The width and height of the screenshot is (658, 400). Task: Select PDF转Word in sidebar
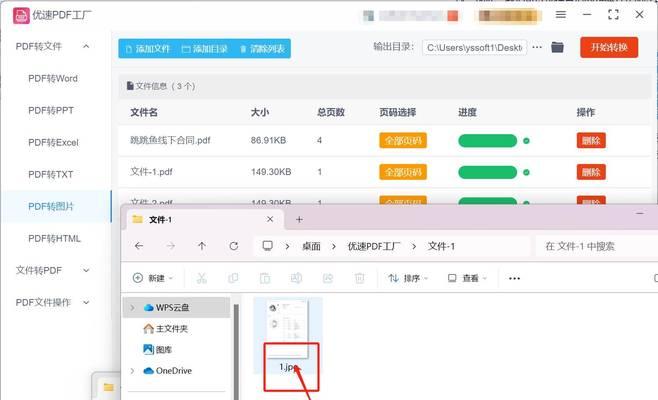click(53, 78)
